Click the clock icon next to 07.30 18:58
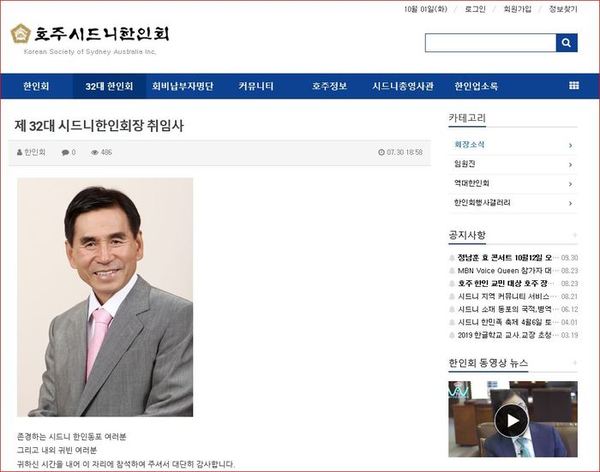Viewport: 600px width, 472px height. (381, 152)
